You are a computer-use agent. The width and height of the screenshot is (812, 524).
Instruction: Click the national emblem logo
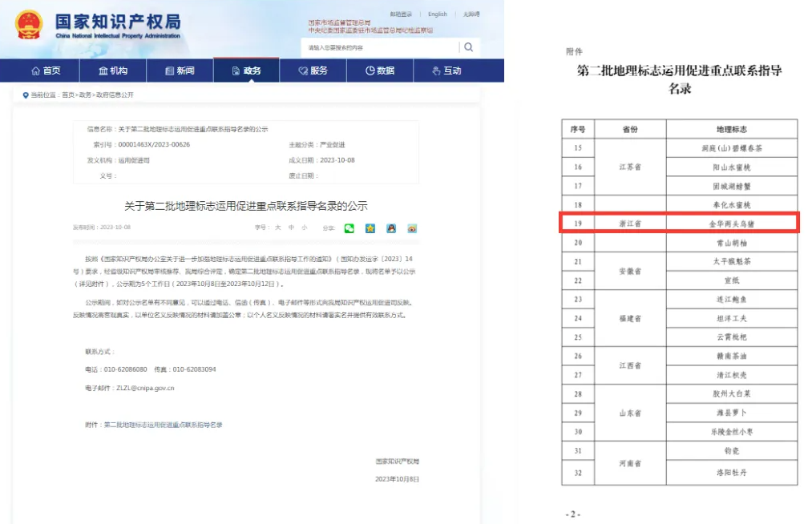[x=29, y=24]
